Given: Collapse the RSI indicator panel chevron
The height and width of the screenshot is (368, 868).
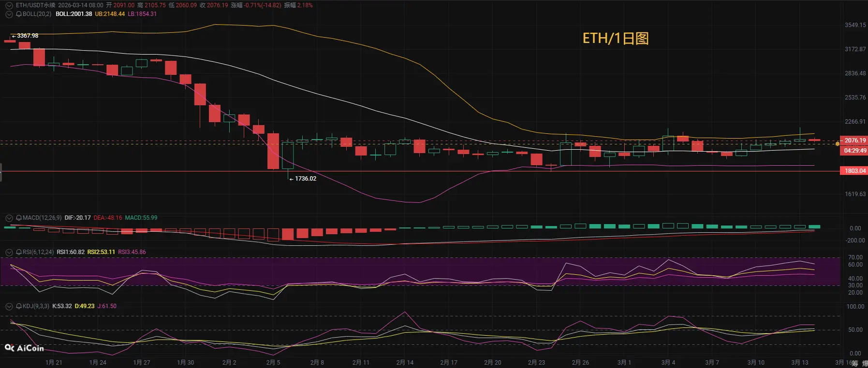Looking at the screenshot, I should point(9,252).
